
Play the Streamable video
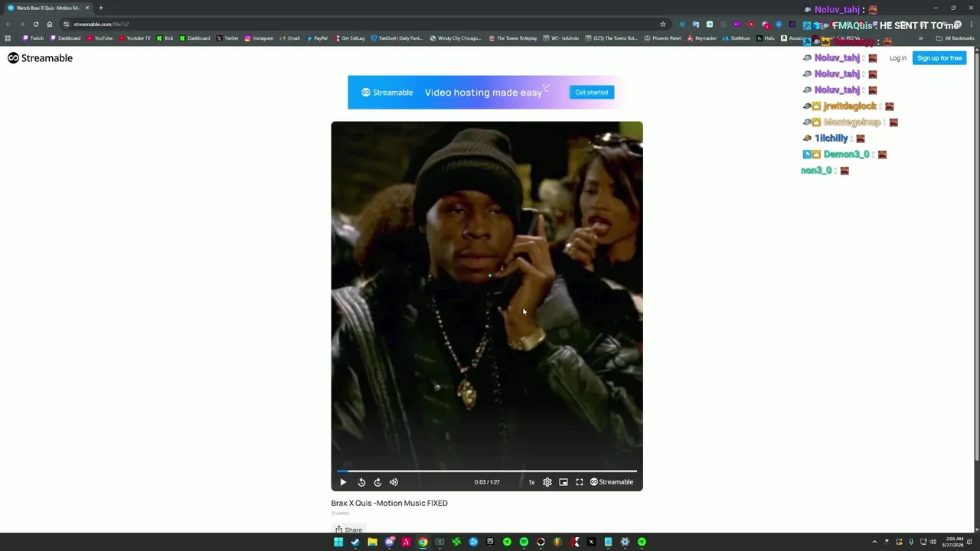[x=343, y=482]
